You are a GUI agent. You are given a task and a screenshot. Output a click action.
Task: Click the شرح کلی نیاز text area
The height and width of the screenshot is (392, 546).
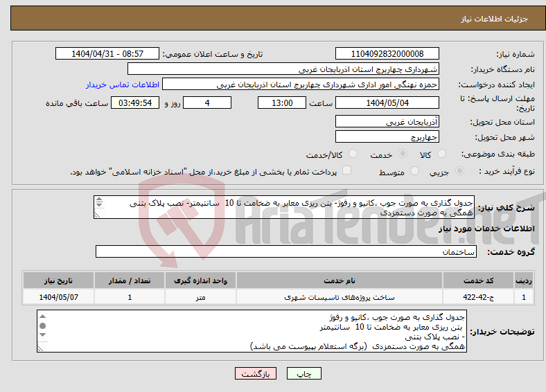pos(284,207)
